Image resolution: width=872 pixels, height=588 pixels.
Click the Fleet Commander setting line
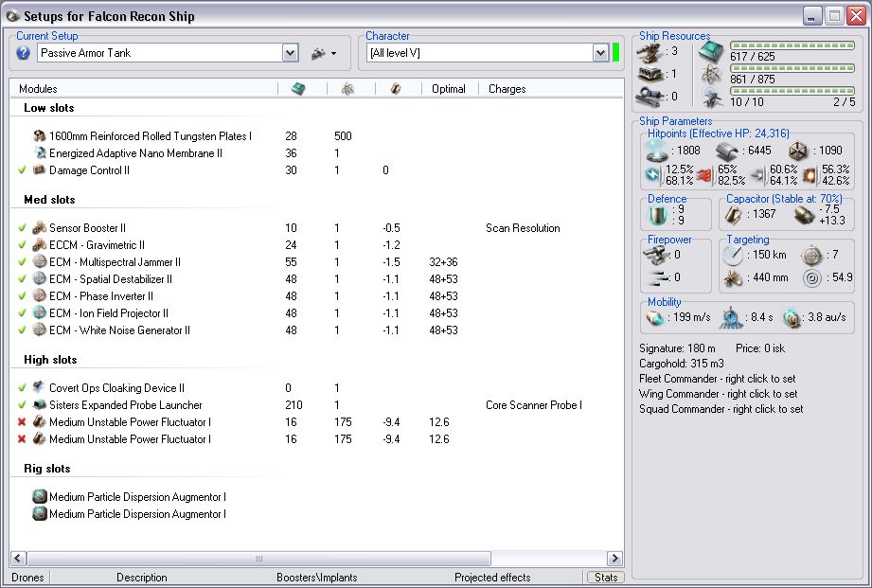tap(718, 379)
